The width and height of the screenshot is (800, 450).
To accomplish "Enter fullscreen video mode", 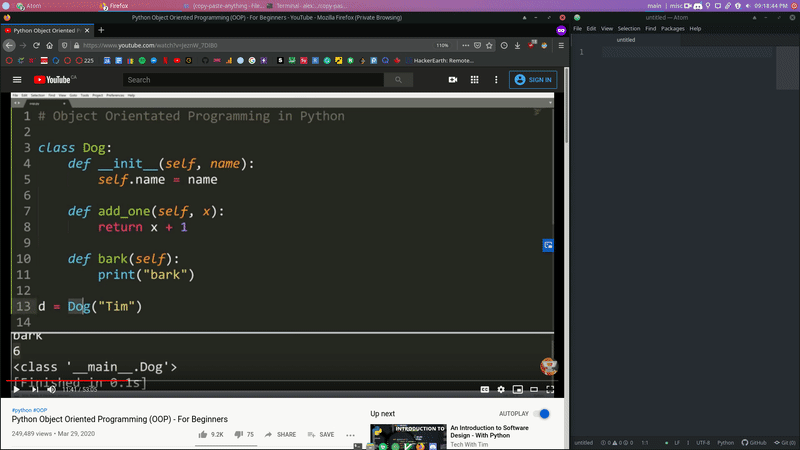I will 550,389.
